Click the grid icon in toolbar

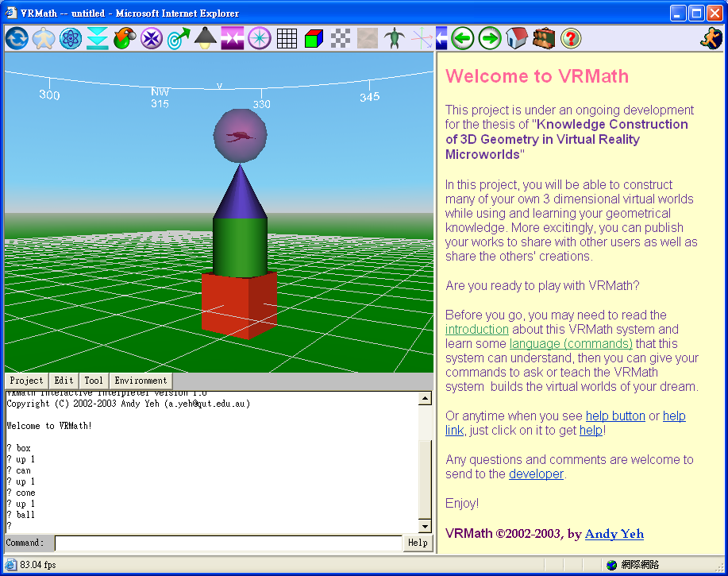click(287, 38)
